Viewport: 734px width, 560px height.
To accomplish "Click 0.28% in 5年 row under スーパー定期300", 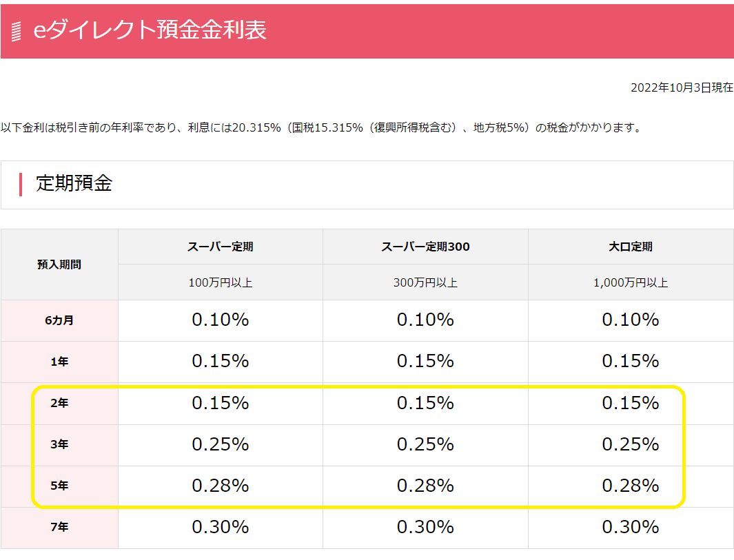I will [425, 486].
